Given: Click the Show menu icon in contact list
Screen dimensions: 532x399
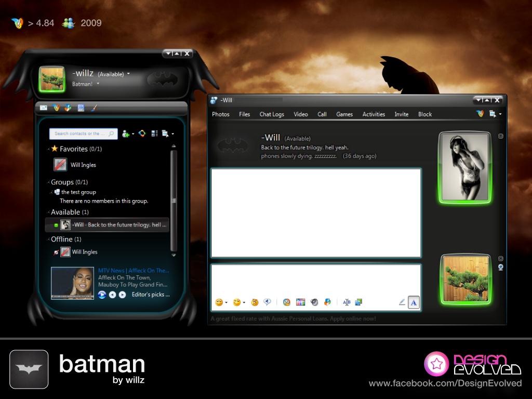Looking at the screenshot, I should pyautogui.click(x=165, y=134).
